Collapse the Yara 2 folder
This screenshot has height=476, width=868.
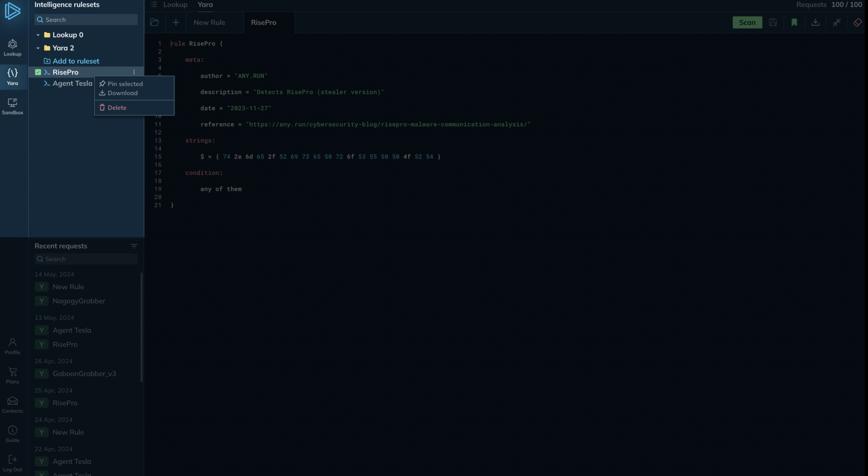(38, 48)
